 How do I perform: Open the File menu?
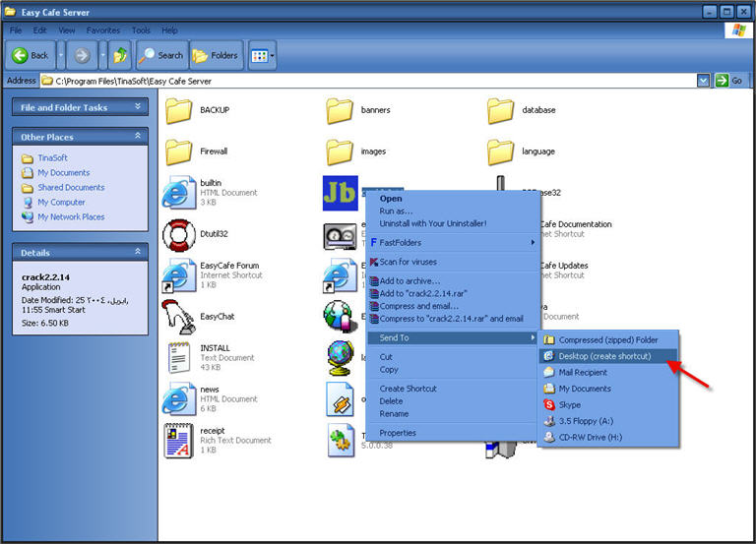pyautogui.click(x=16, y=30)
